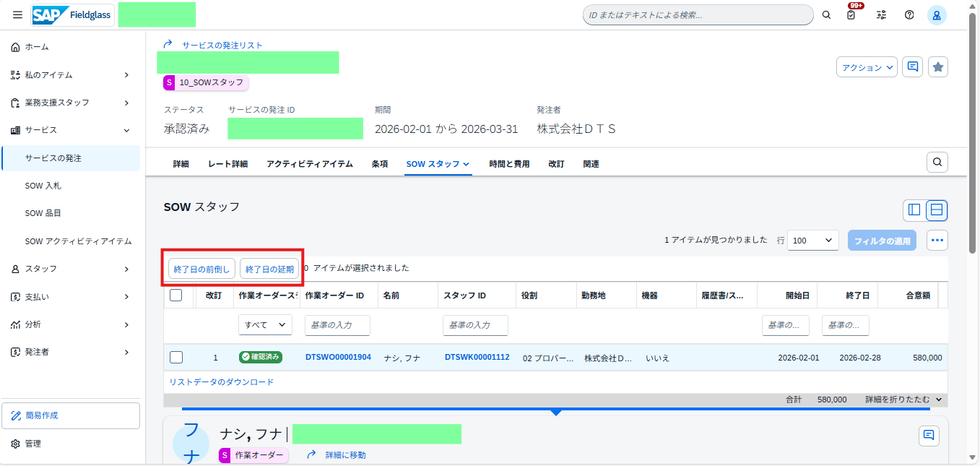
Task: Click the 作業オーダー ID filter input
Action: [337, 325]
